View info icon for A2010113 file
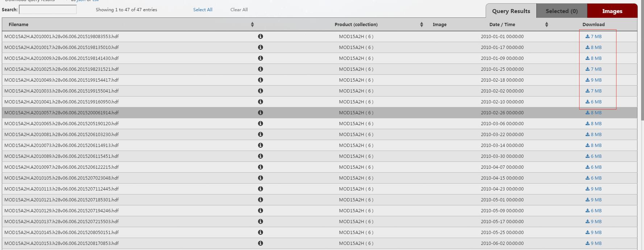Image resolution: width=644 pixels, height=250 pixels. click(x=260, y=189)
